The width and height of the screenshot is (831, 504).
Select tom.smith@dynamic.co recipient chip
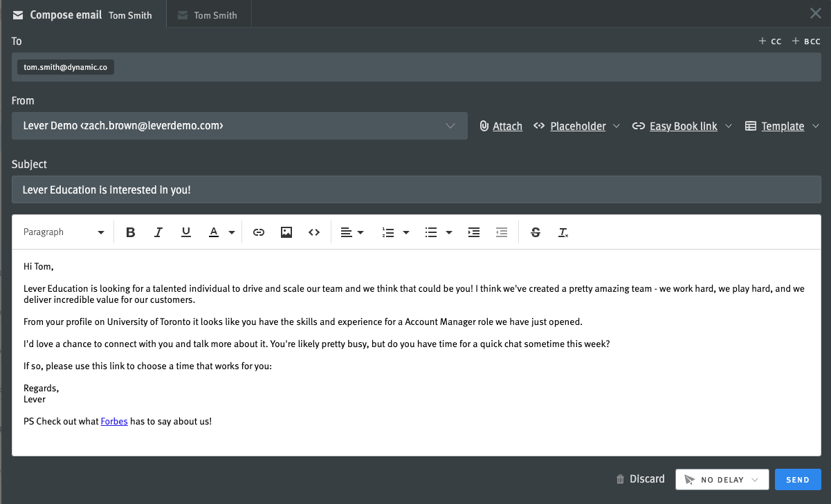pos(66,67)
